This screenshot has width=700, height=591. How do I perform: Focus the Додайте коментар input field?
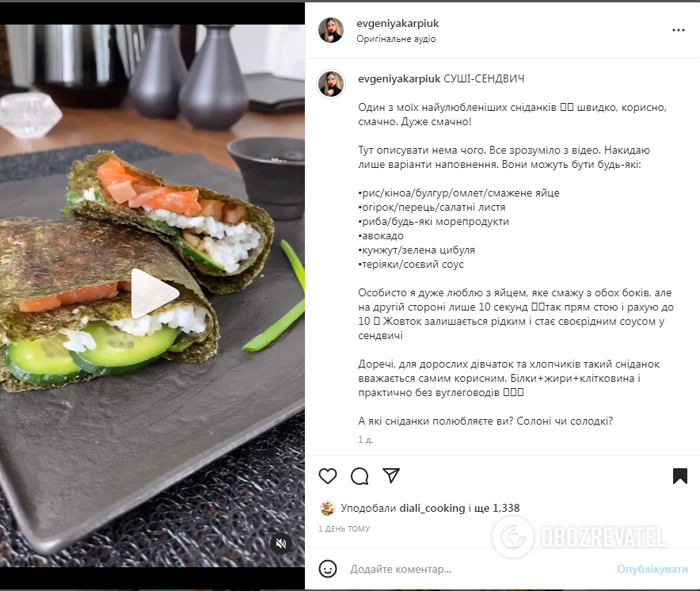(x=478, y=569)
